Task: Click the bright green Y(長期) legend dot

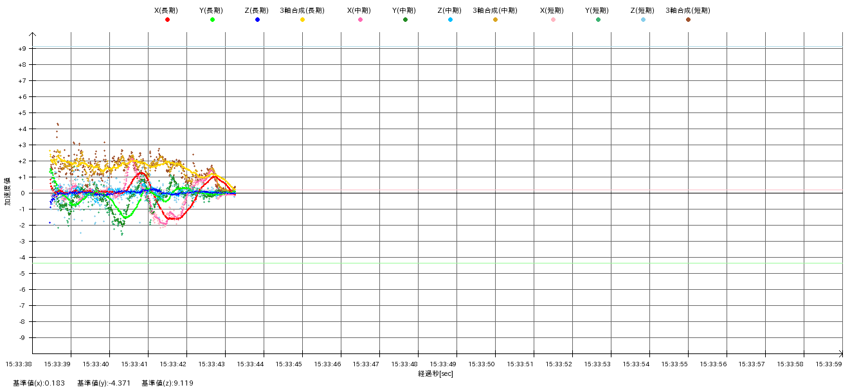Action: [212, 20]
